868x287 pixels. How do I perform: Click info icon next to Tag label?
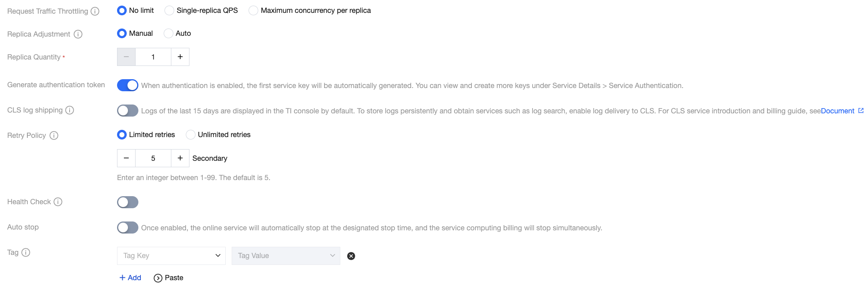[x=26, y=252]
